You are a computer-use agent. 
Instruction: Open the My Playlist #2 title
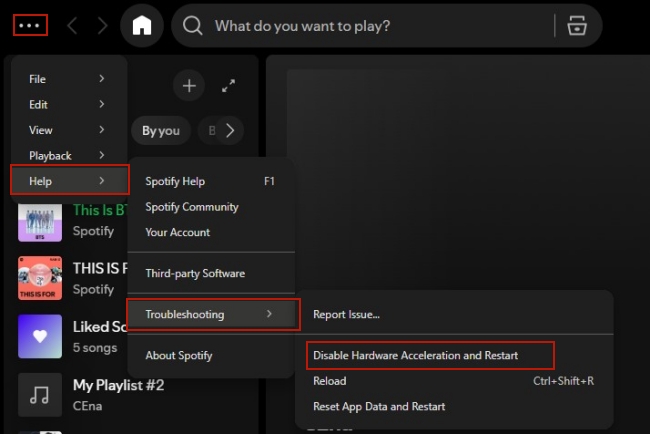[119, 385]
